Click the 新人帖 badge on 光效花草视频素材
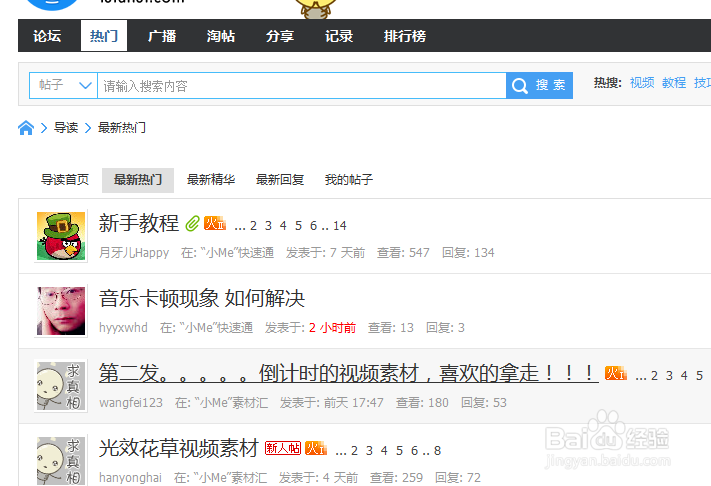 [283, 448]
